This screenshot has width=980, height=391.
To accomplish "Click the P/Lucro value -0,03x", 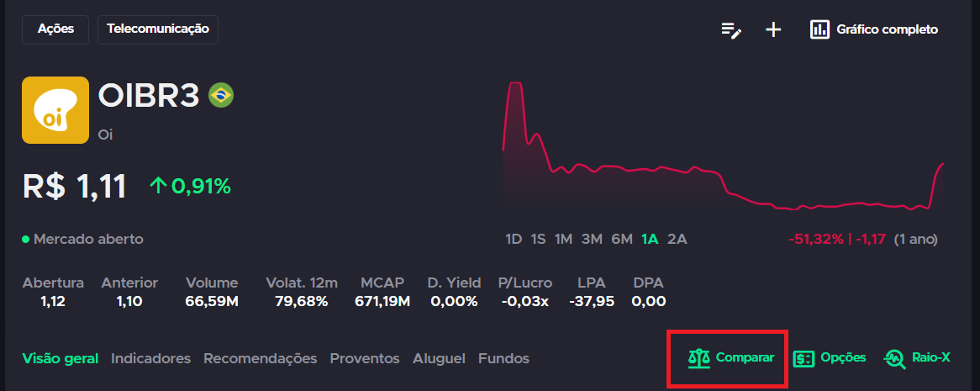I will [x=525, y=302].
